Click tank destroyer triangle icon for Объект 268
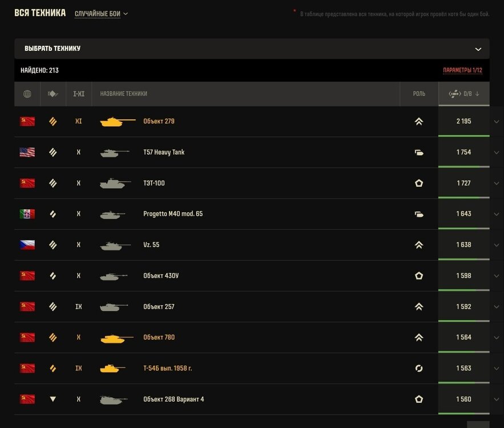 click(x=53, y=399)
